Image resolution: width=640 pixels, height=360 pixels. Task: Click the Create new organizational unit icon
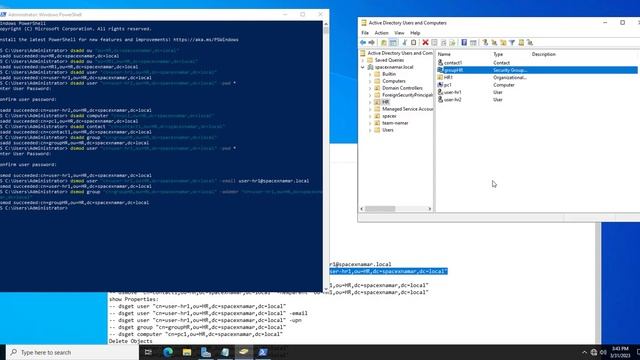(503, 42)
